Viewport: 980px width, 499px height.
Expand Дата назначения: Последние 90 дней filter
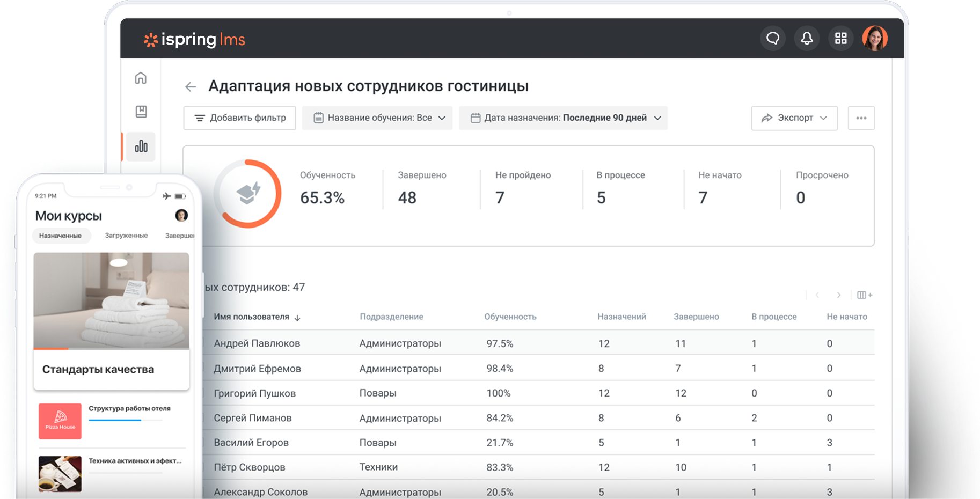(x=563, y=118)
